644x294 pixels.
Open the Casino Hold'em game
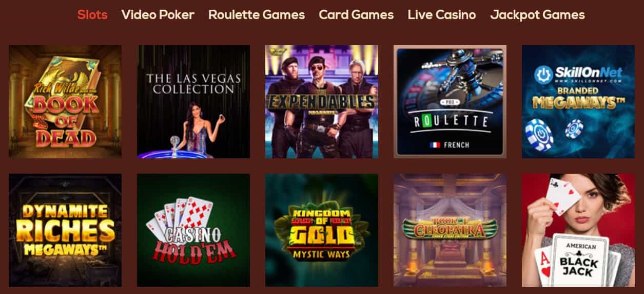(193, 230)
